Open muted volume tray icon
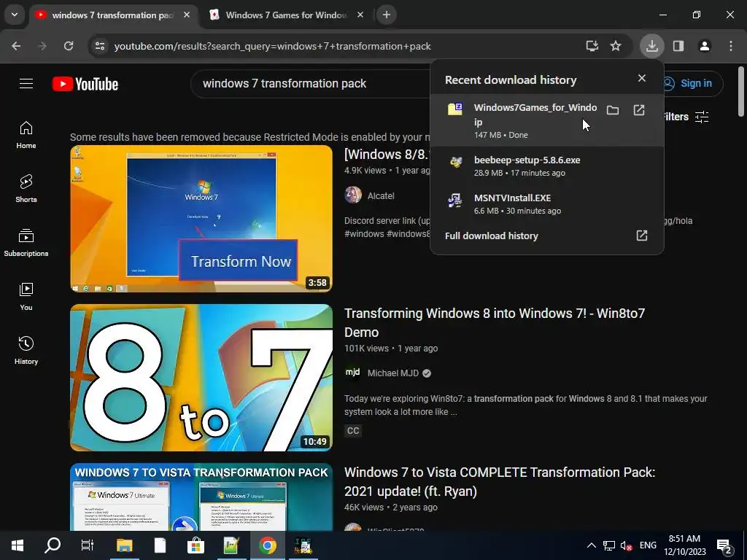The width and height of the screenshot is (747, 560). click(x=626, y=545)
